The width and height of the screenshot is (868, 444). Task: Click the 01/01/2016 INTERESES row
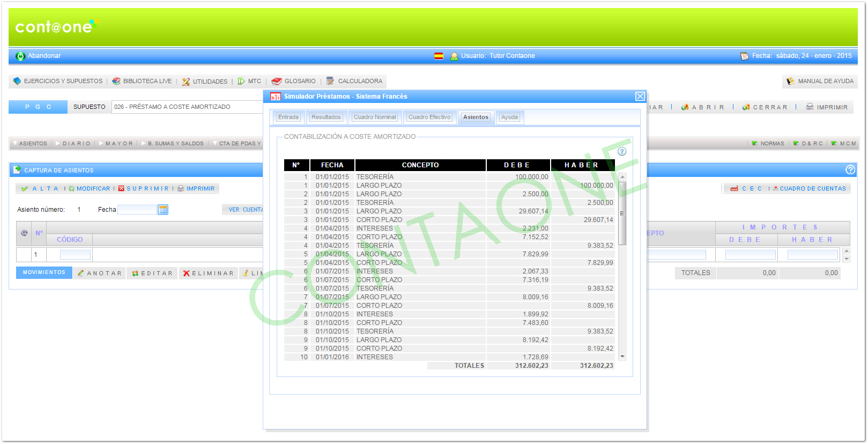coord(449,357)
